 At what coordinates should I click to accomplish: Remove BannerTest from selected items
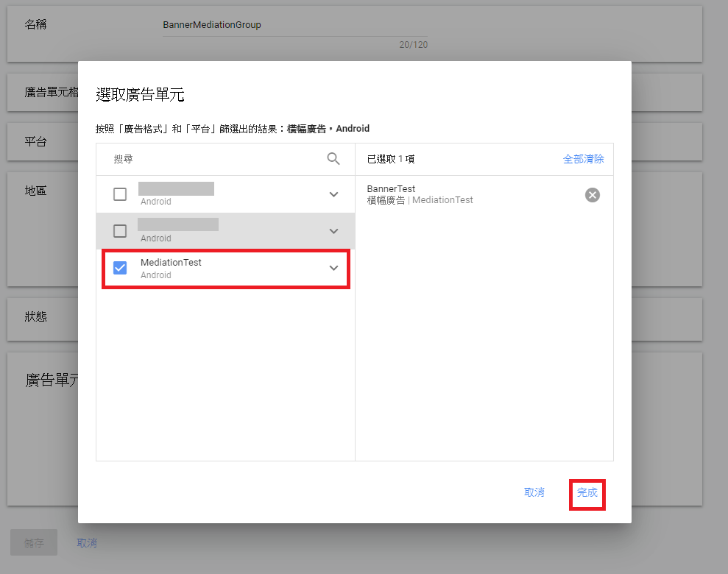pos(592,195)
